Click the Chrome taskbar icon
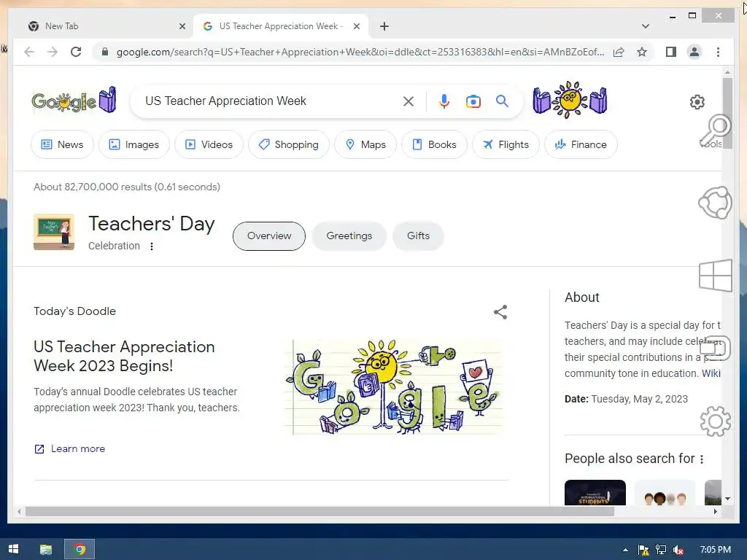 click(80, 550)
